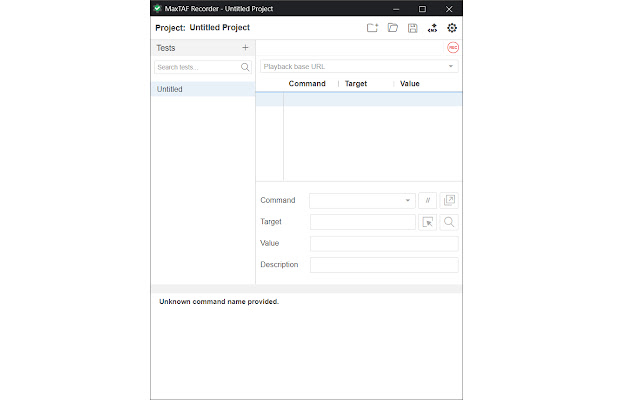This screenshot has height=400, width=640.
Task: Click the Target column header
Action: [x=356, y=84]
